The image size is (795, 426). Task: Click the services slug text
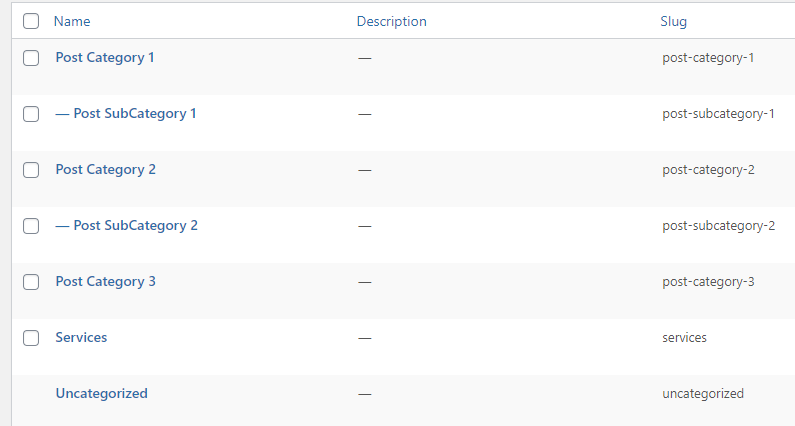[684, 338]
